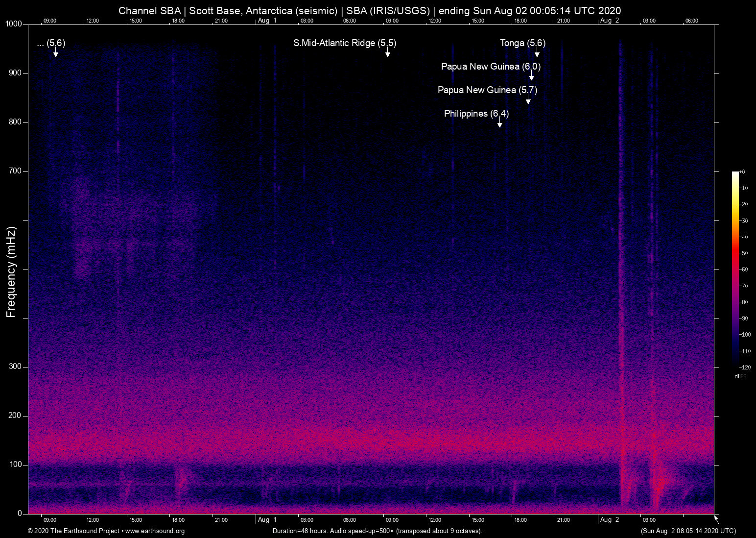This screenshot has width=756, height=538.
Task: Click the Aug 2 label on the bottom axis
Action: tap(609, 520)
